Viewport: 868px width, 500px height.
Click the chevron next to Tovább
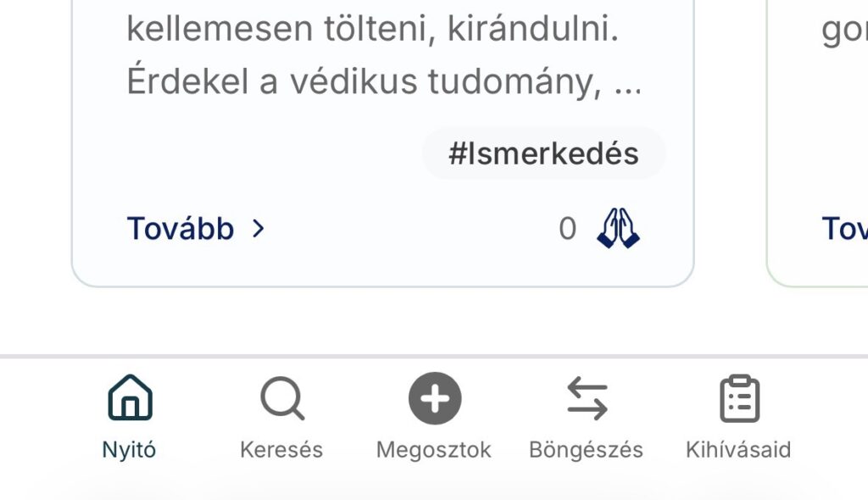click(259, 229)
